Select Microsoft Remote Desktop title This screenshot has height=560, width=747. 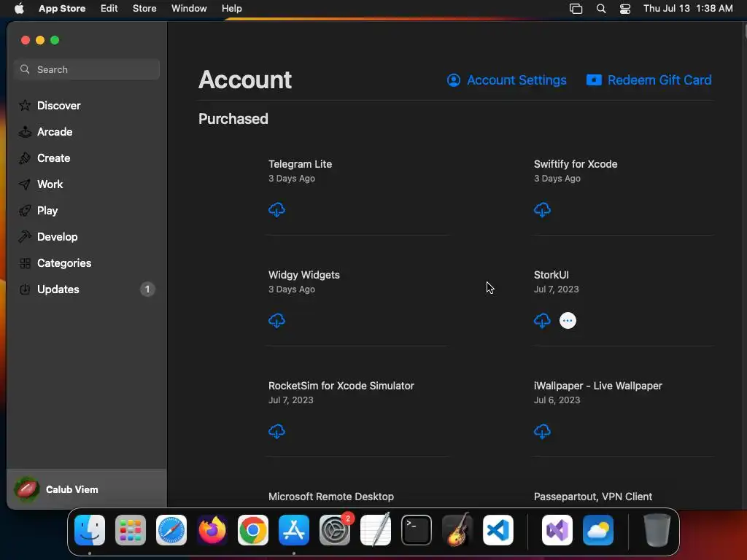click(x=331, y=497)
